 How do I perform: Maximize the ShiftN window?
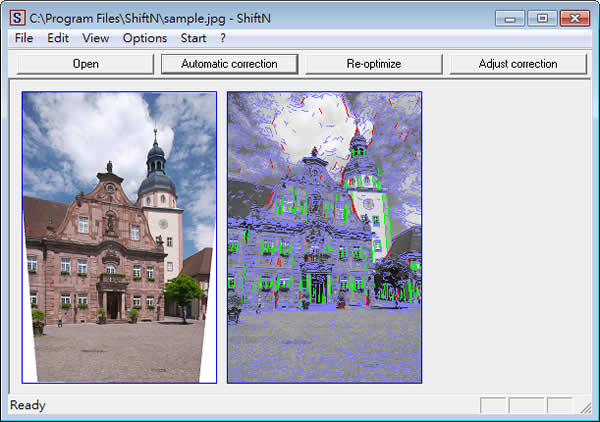click(x=542, y=18)
